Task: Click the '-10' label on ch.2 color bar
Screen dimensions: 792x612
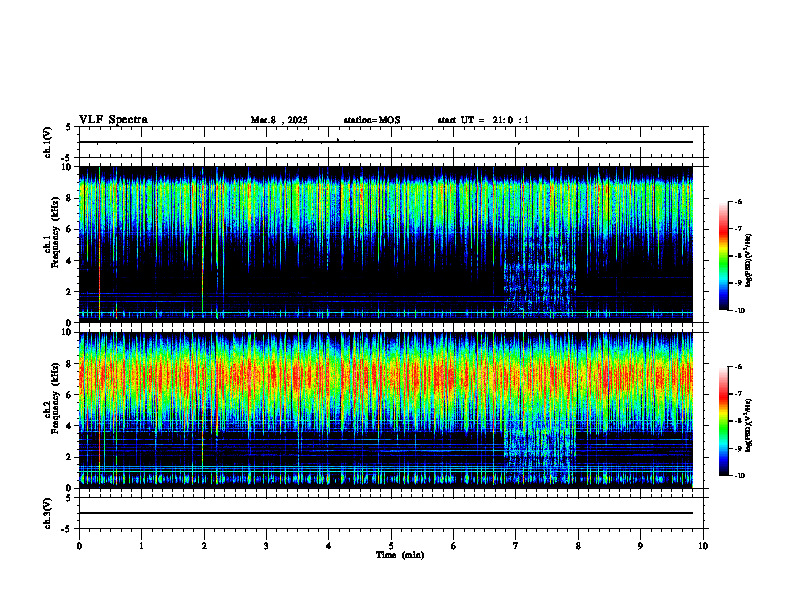Action: point(739,476)
